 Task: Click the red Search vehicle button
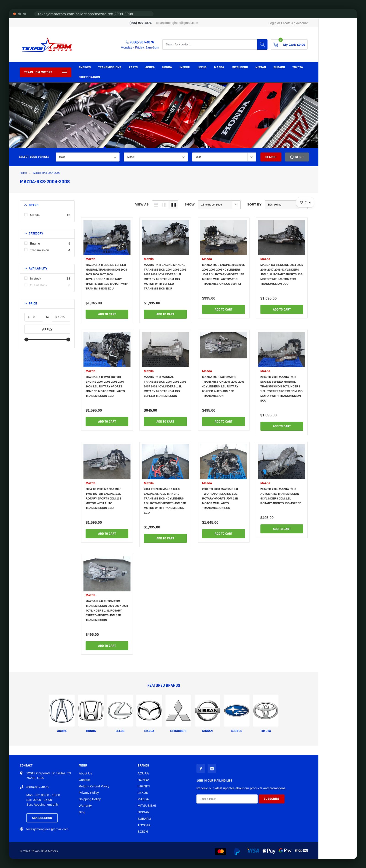271,157
